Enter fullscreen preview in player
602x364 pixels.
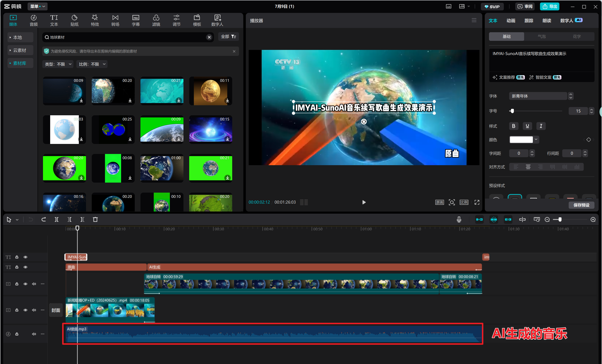(x=477, y=202)
